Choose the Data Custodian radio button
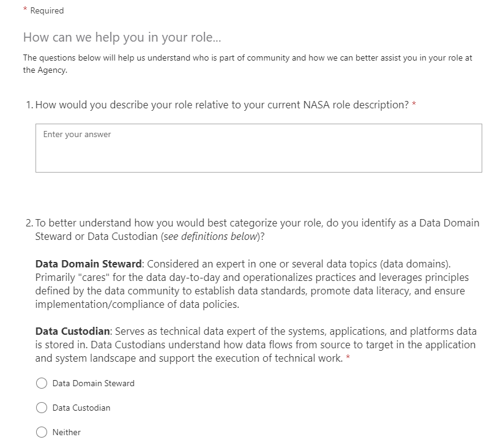The width and height of the screenshot is (500, 448). click(x=42, y=408)
